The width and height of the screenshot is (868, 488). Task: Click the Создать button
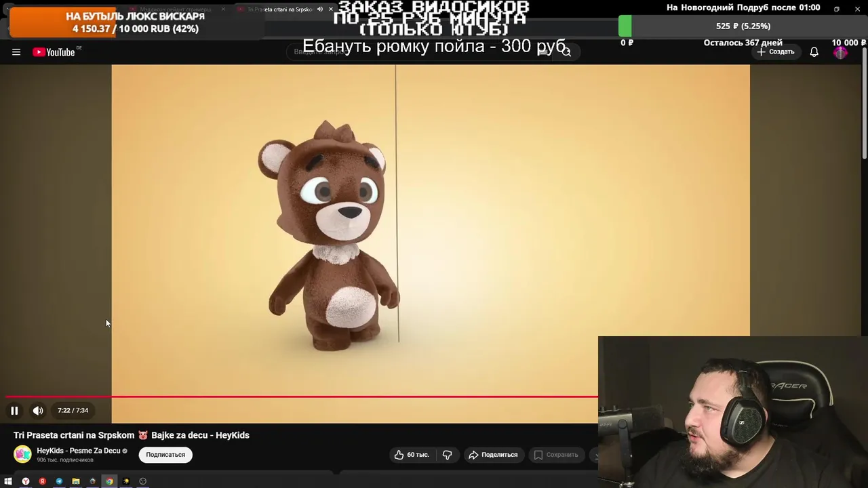pyautogui.click(x=776, y=52)
